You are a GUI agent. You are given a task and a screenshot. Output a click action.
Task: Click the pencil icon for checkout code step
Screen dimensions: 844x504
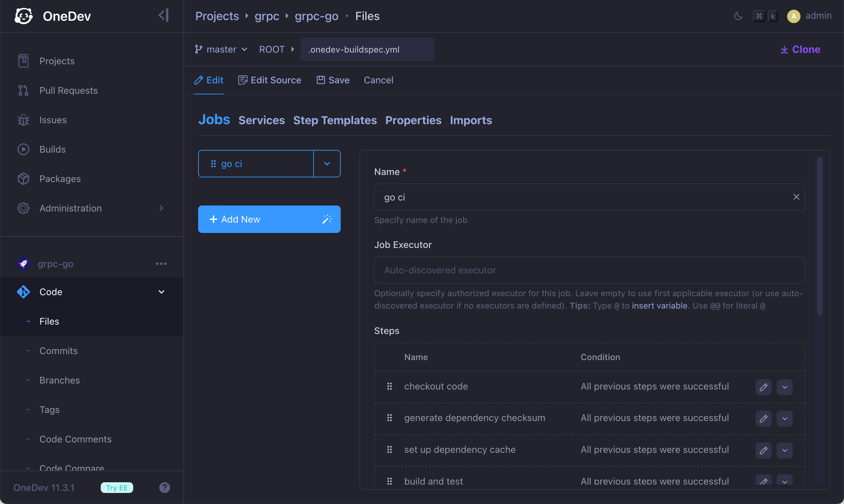tap(763, 387)
